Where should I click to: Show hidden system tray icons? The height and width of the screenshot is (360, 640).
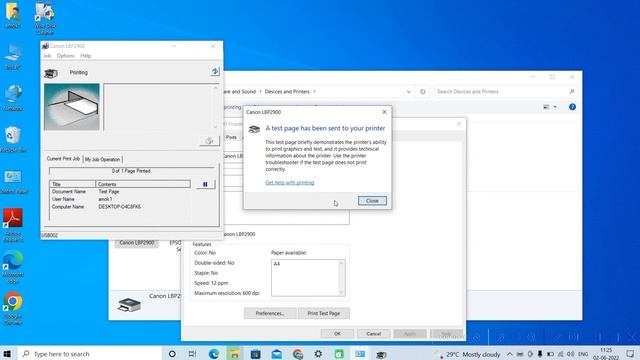tap(509, 354)
